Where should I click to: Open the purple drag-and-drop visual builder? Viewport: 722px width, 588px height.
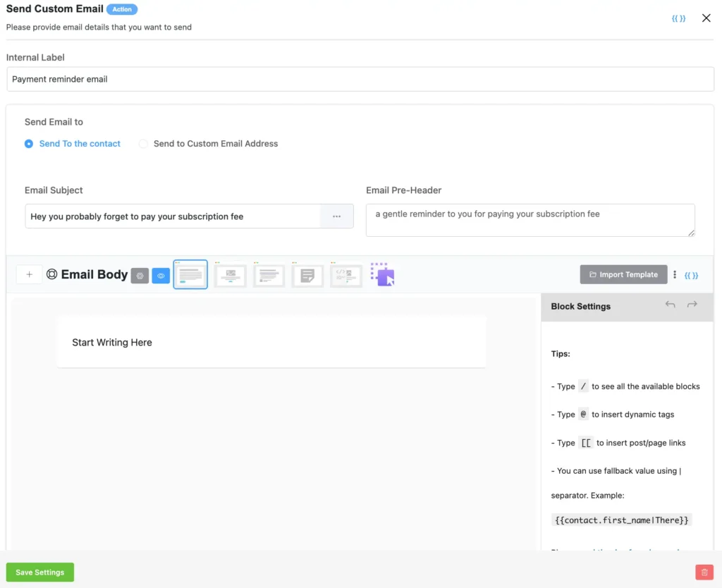point(383,275)
